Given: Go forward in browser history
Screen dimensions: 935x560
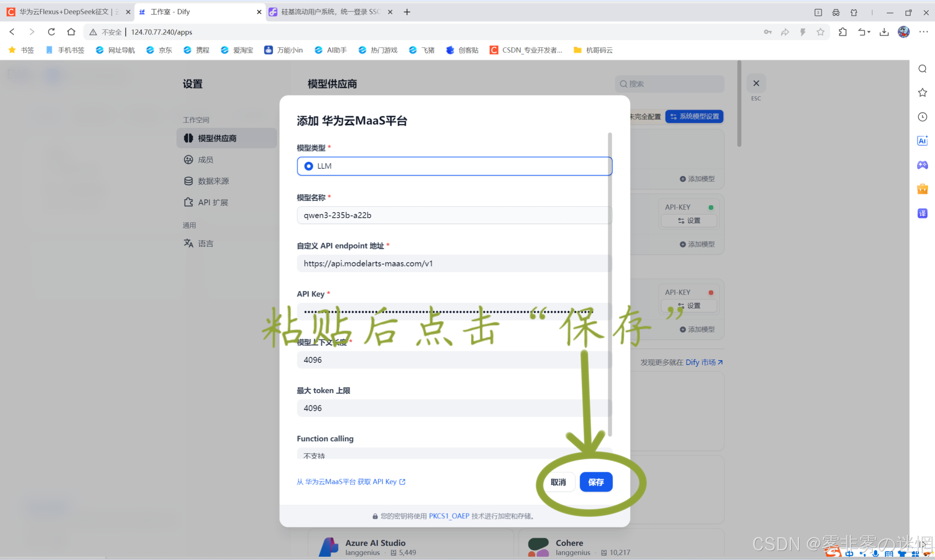Looking at the screenshot, I should [x=32, y=32].
